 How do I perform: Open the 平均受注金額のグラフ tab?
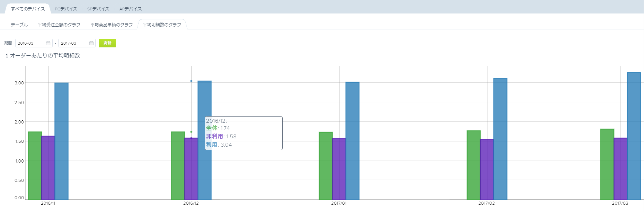click(59, 25)
